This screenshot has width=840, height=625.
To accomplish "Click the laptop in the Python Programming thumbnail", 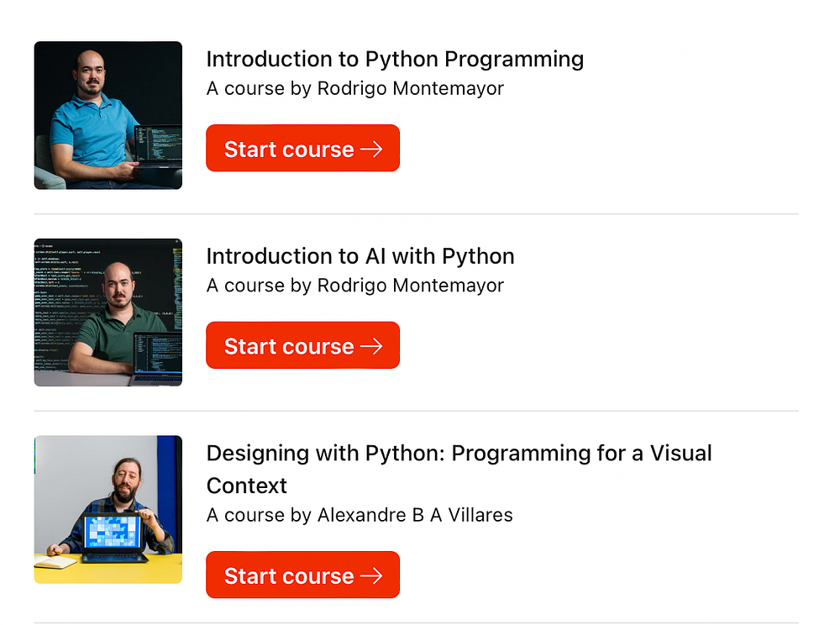I will (156, 147).
